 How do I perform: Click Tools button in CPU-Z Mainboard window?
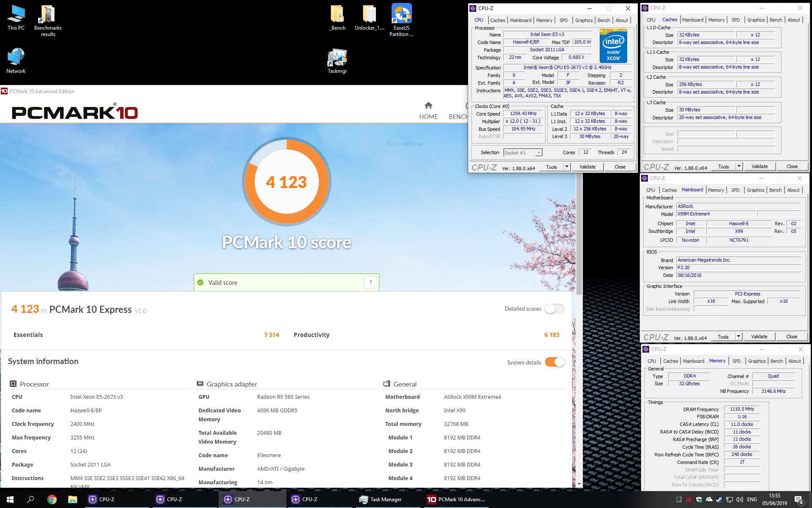coord(723,337)
